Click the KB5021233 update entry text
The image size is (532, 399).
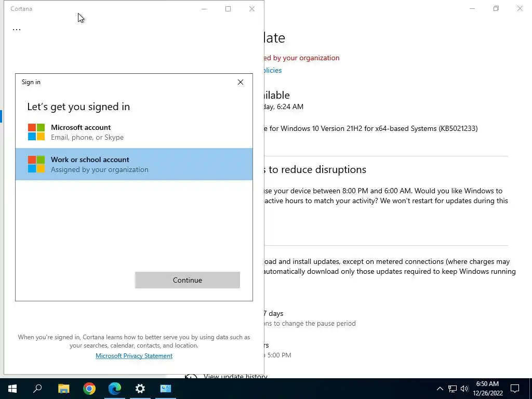point(371,129)
